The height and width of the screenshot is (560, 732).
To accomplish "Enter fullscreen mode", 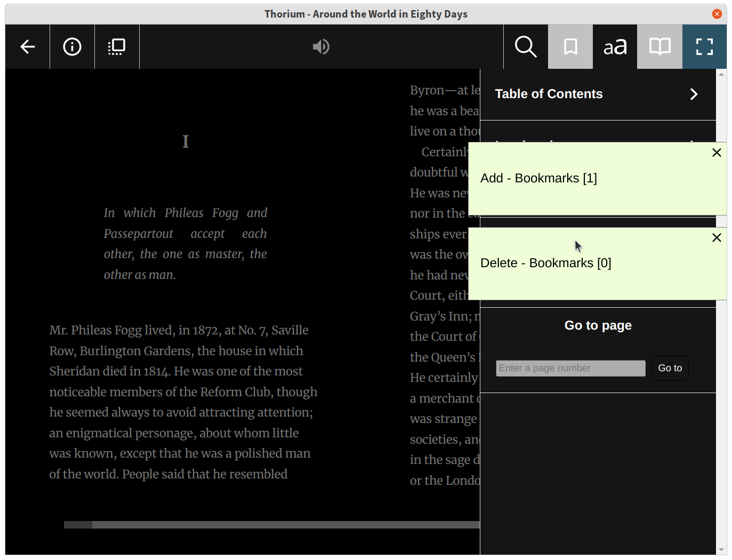I will 704,46.
